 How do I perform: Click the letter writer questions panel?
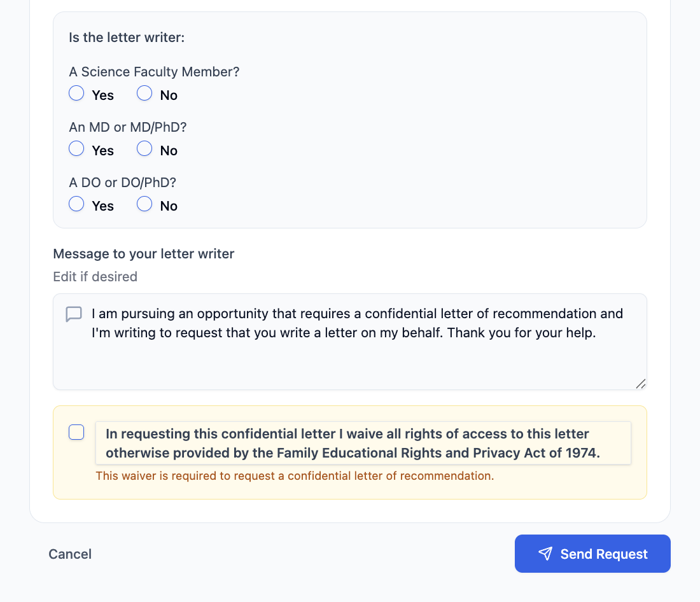tap(350, 120)
